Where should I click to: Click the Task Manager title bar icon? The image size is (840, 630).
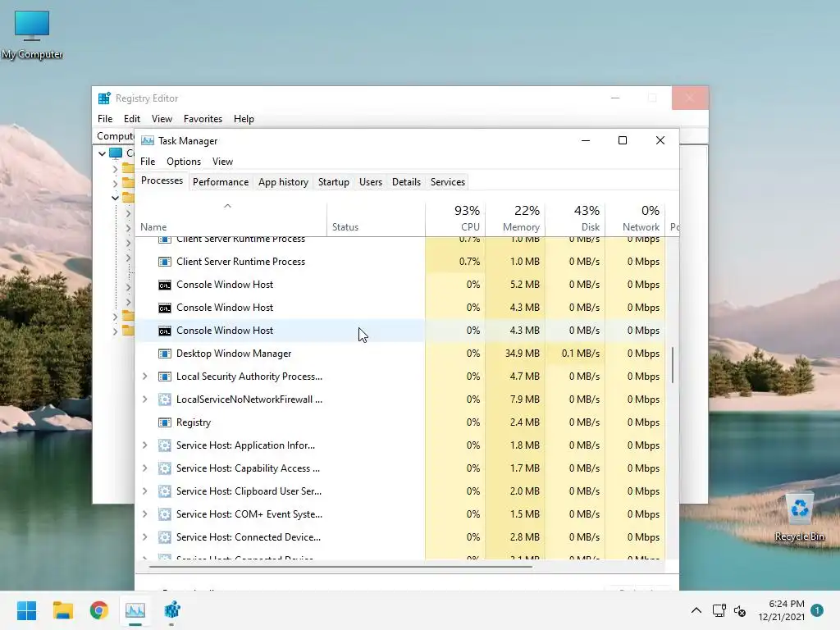[x=148, y=141]
